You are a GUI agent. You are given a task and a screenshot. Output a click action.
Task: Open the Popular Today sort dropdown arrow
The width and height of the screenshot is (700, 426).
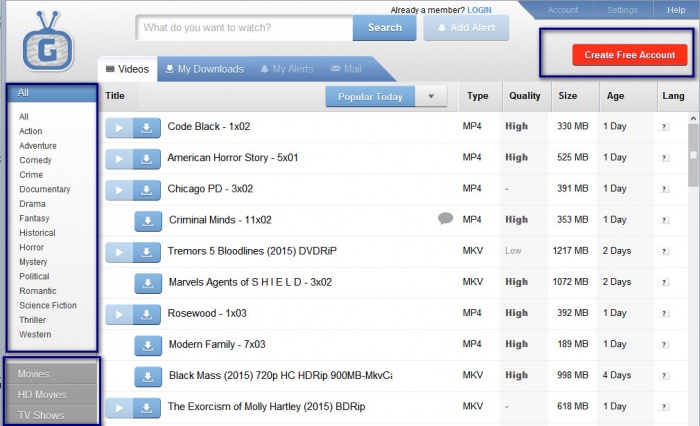(x=431, y=96)
